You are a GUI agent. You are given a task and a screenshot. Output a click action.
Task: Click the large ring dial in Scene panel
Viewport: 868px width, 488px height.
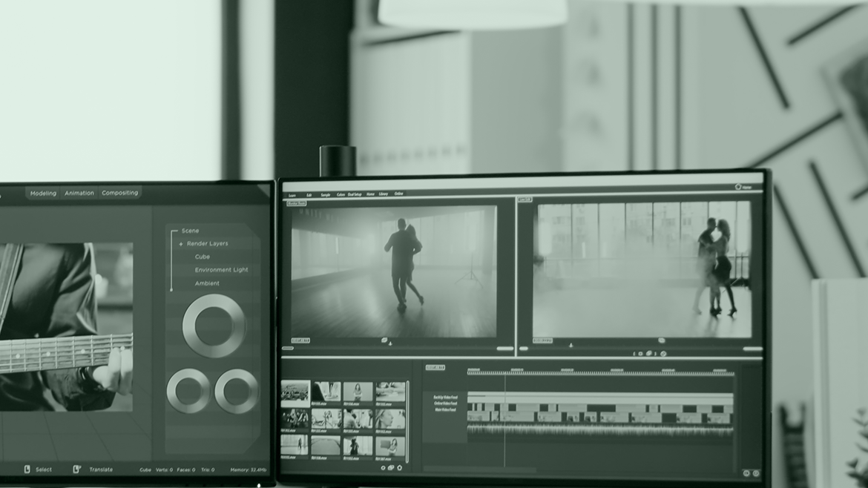click(214, 326)
